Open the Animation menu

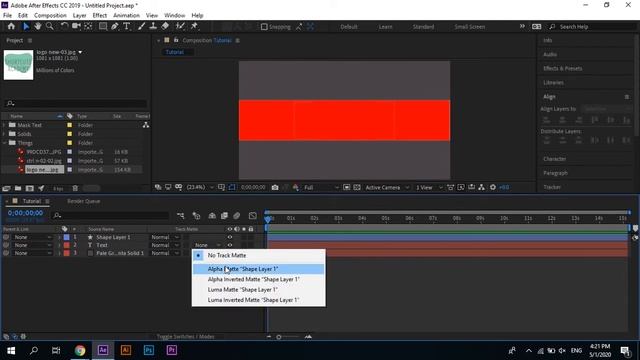[x=126, y=16]
